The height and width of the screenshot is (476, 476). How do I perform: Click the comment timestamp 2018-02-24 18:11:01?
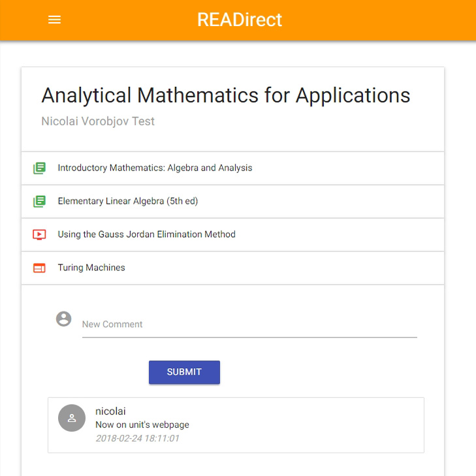(x=138, y=438)
